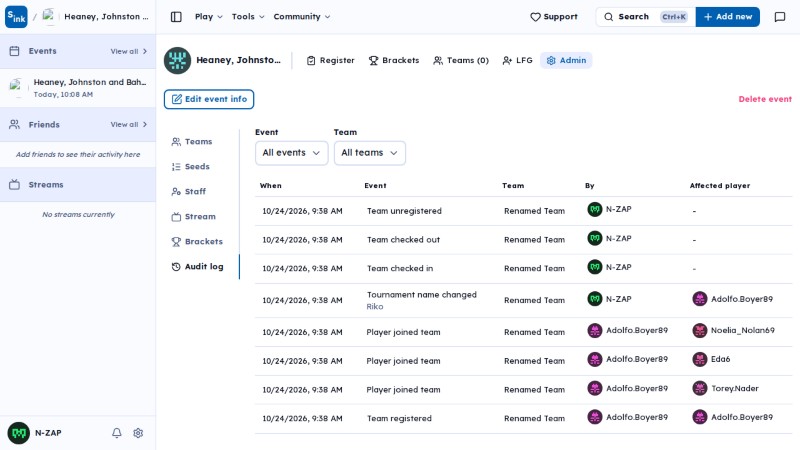Image resolution: width=800 pixels, height=450 pixels.
Task: Click the When column header
Action: (x=270, y=186)
